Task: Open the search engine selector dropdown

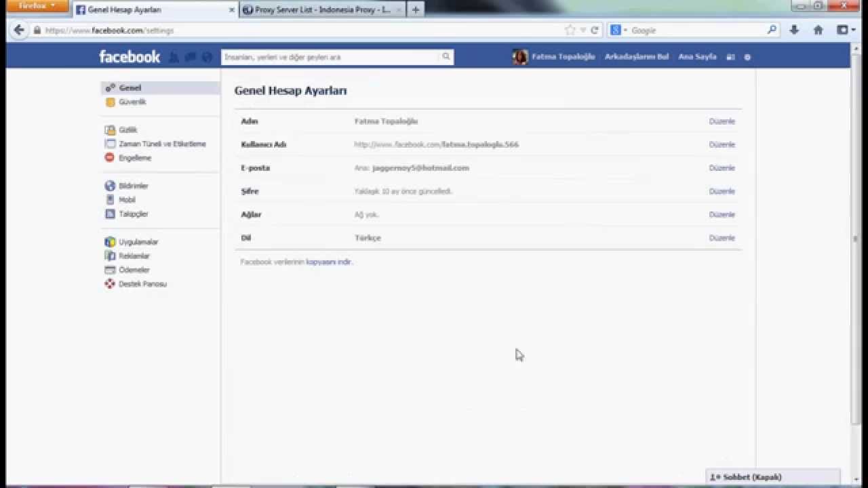Action: click(x=619, y=30)
